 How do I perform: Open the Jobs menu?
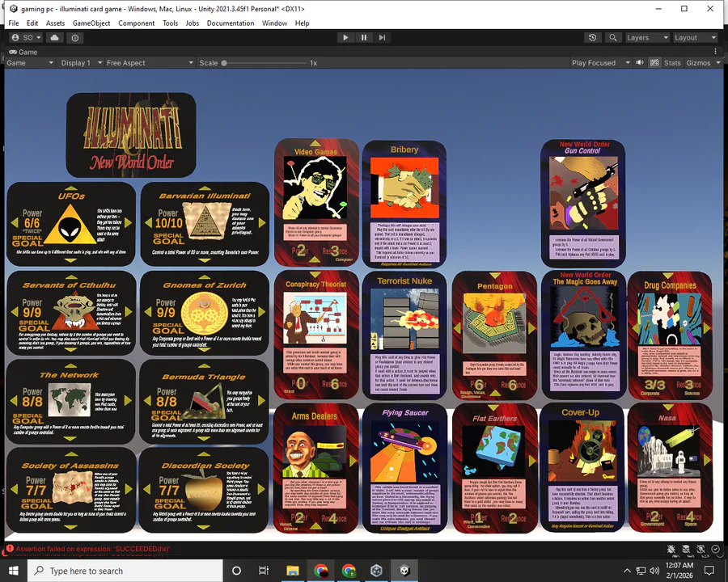193,23
